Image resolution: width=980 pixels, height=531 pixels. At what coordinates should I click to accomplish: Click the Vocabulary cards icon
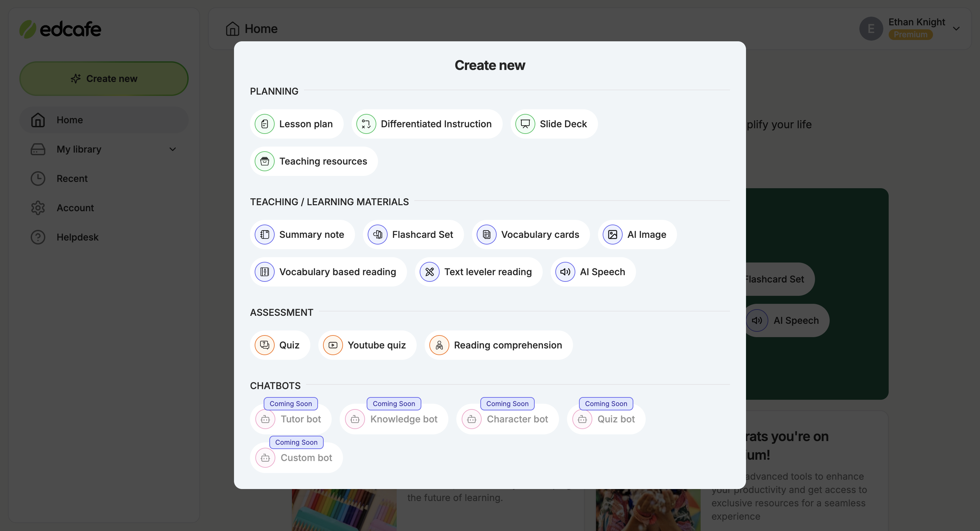point(486,234)
